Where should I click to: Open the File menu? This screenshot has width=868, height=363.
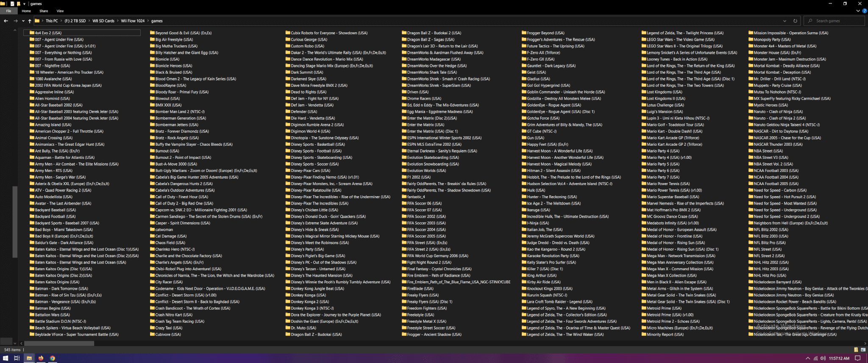click(x=8, y=11)
